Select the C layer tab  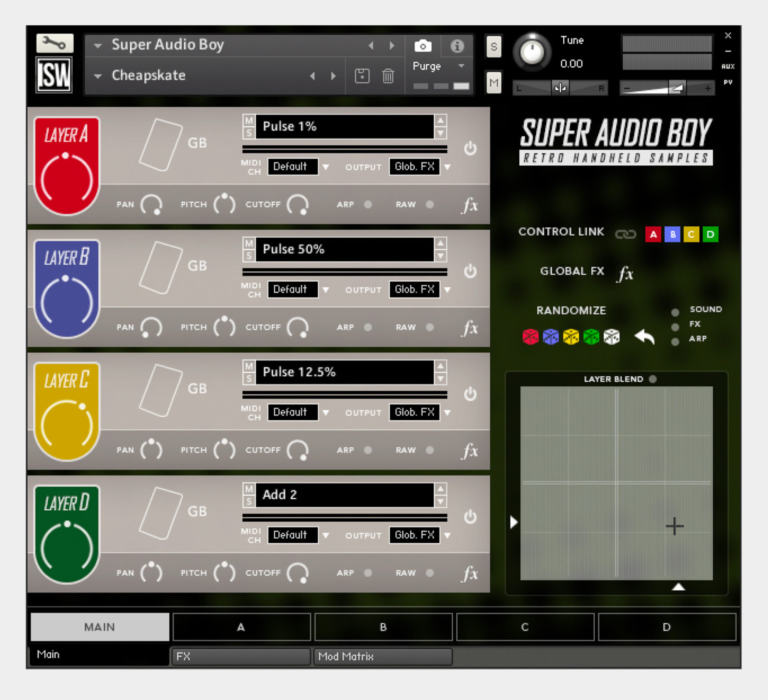[524, 627]
